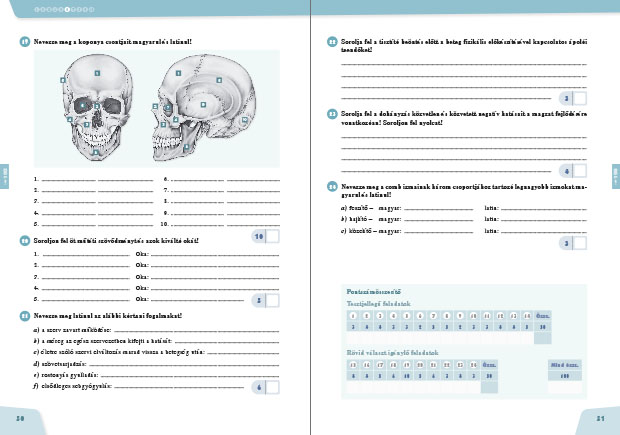Click the 'Rövid választ igénylő feladatok' table heading
This screenshot has height=435, width=620.
pyautogui.click(x=391, y=353)
